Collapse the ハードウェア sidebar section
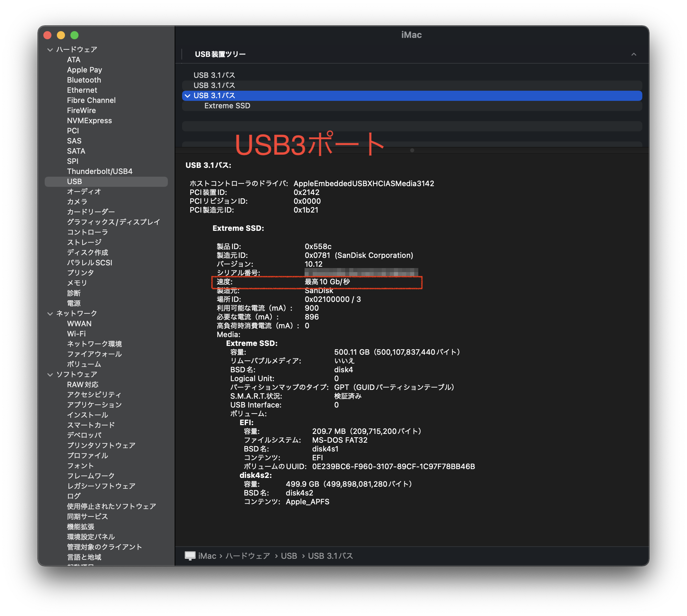687x616 pixels. [50, 50]
